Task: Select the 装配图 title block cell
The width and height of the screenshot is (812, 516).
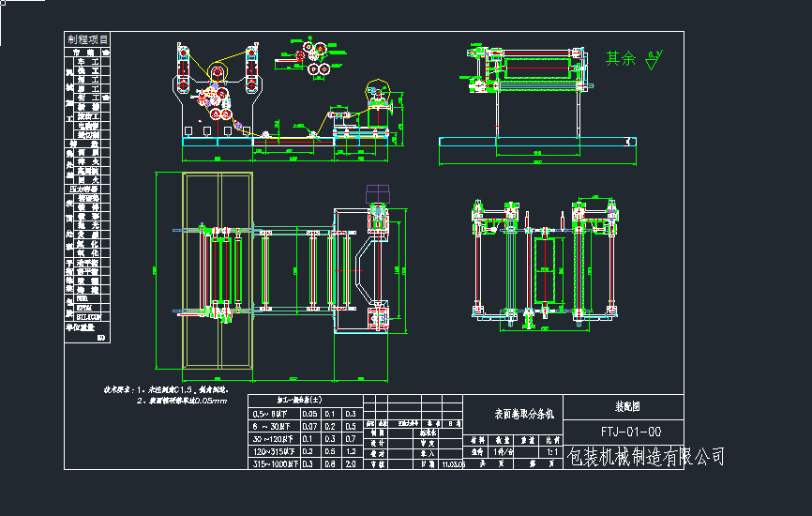Action: pos(628,408)
